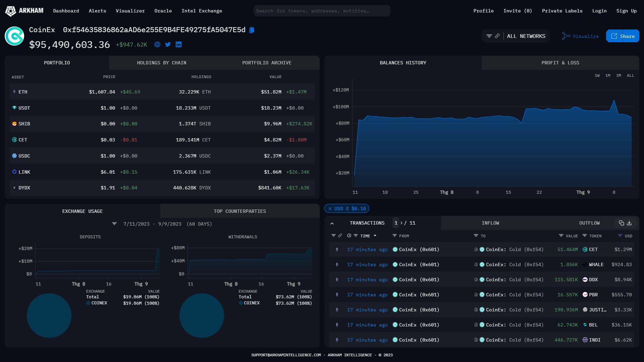Click the transactions page number field
The height and width of the screenshot is (362, 644).
(396, 223)
